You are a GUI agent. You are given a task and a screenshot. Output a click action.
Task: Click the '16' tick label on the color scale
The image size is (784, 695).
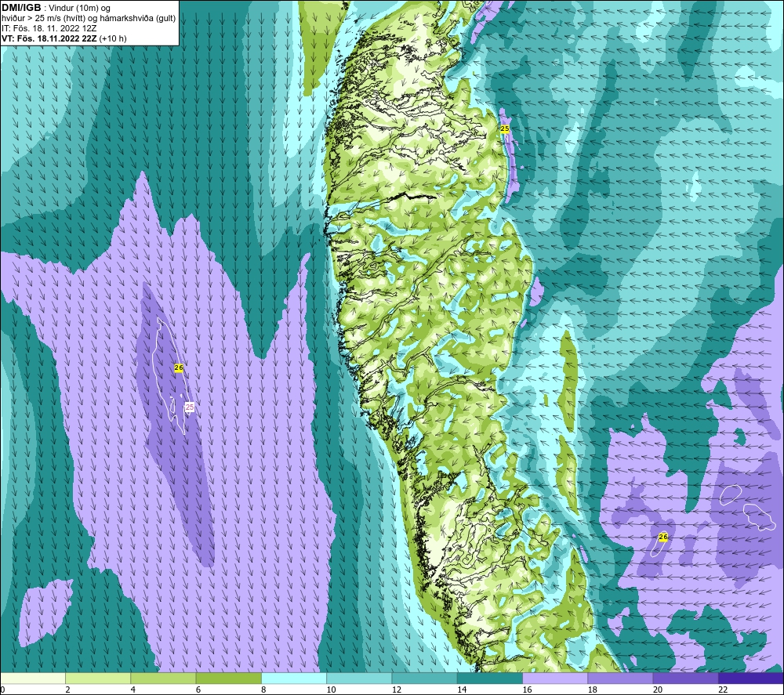pyautogui.click(x=528, y=690)
